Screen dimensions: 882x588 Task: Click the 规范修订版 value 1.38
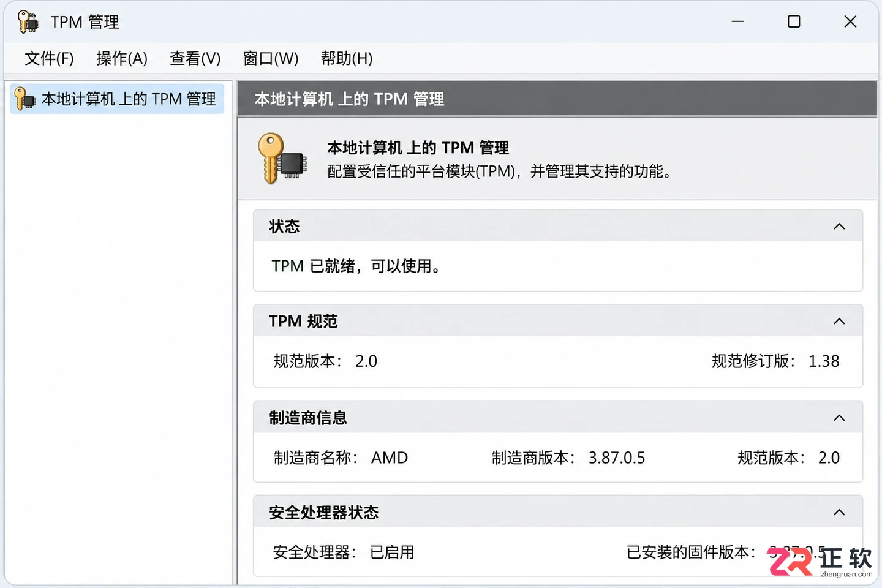[x=824, y=361]
